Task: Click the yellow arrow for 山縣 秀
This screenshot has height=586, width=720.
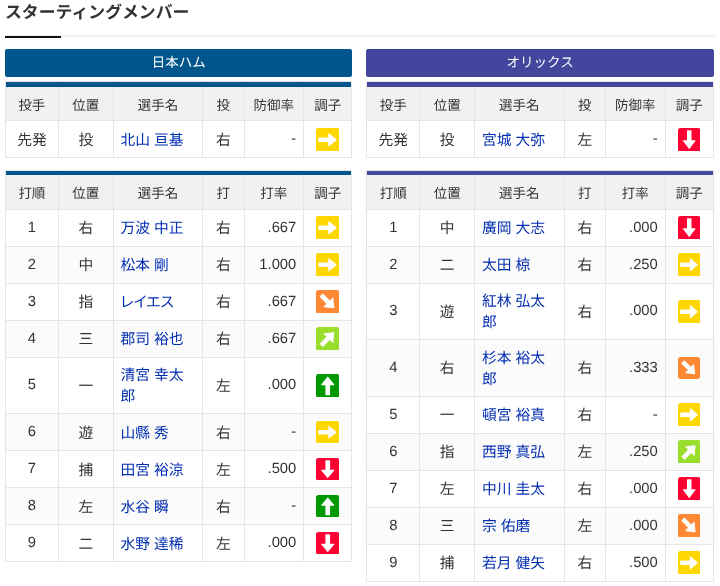Action: [327, 432]
